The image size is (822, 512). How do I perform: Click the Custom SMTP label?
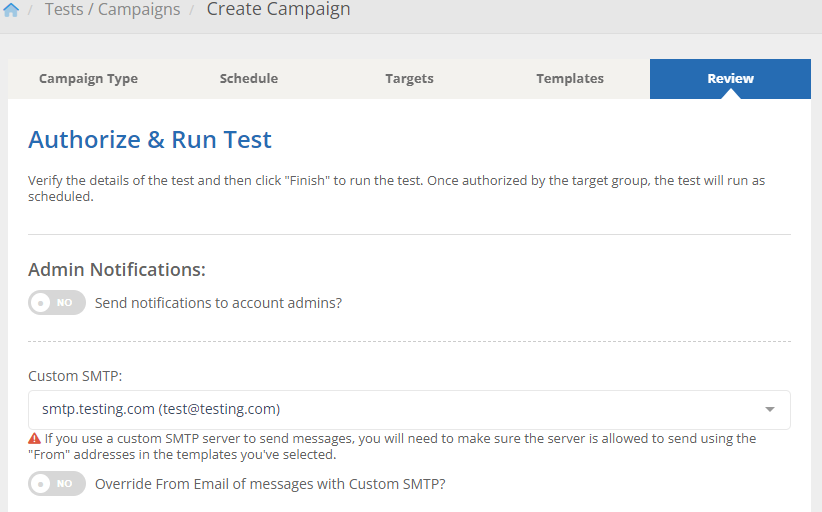point(75,376)
